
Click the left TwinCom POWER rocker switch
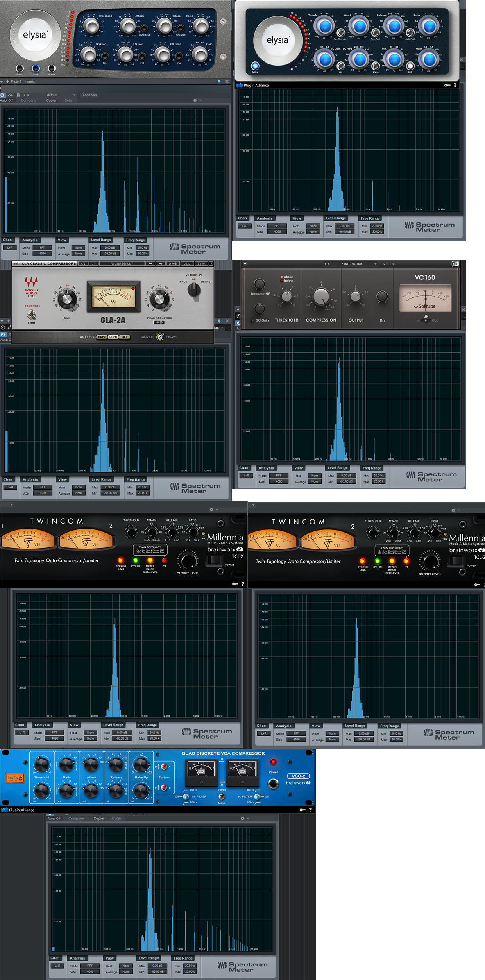214,560
